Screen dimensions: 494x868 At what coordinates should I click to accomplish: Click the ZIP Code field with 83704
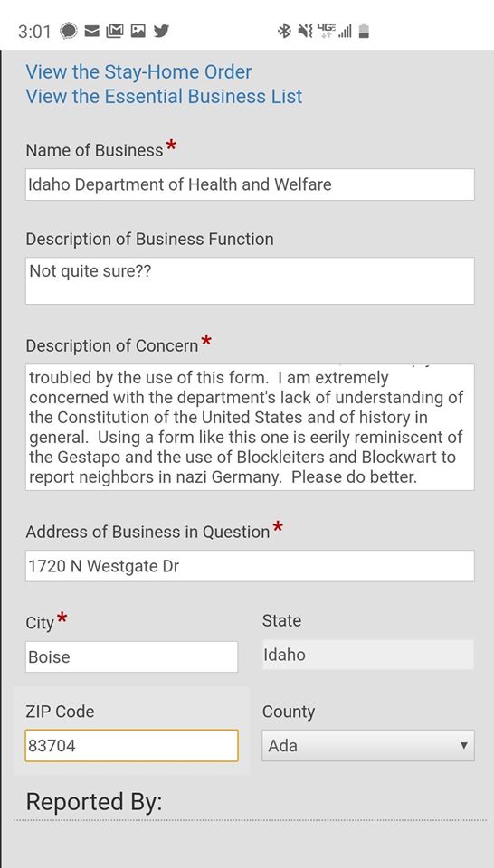[x=132, y=746]
